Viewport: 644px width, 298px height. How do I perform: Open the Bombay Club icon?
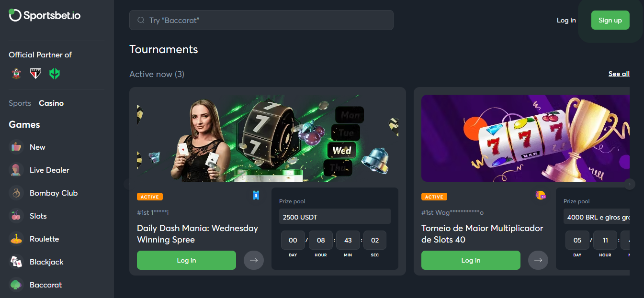(x=16, y=193)
